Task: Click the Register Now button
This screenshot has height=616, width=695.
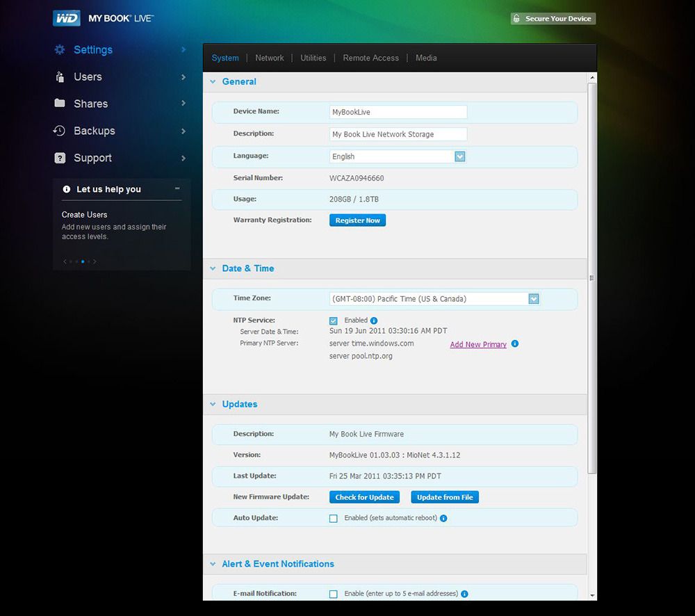Action: click(x=358, y=220)
